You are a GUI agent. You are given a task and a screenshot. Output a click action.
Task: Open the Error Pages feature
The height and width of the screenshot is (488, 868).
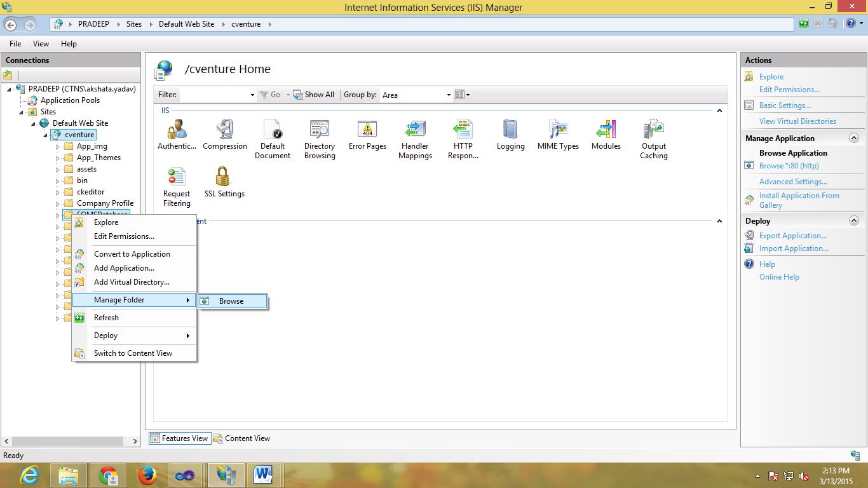coord(367,135)
